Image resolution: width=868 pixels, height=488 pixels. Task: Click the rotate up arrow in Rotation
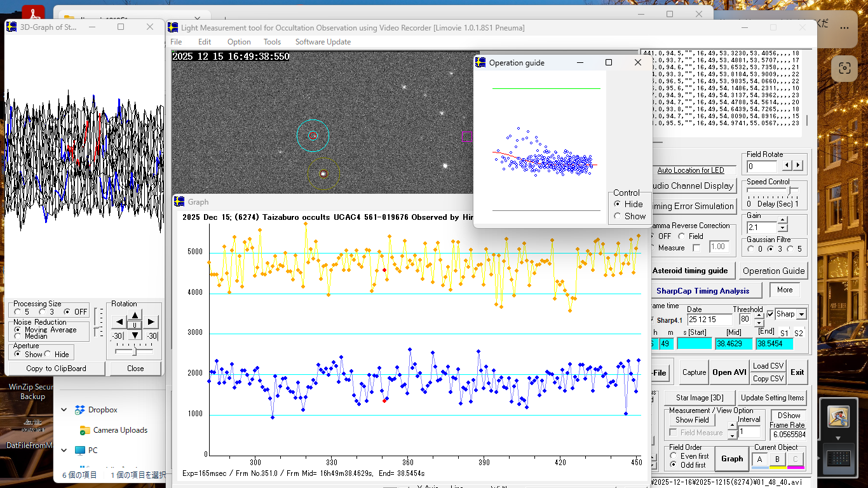[135, 315]
